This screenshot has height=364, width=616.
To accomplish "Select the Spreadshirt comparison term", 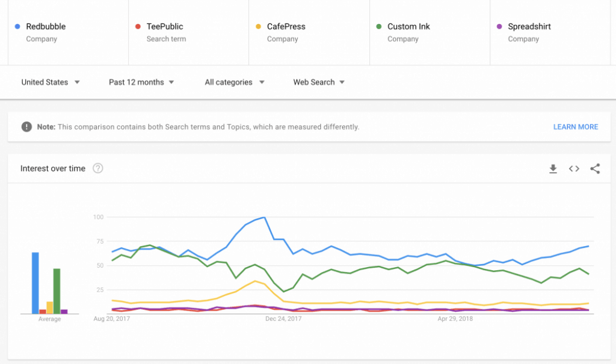I will click(x=550, y=32).
